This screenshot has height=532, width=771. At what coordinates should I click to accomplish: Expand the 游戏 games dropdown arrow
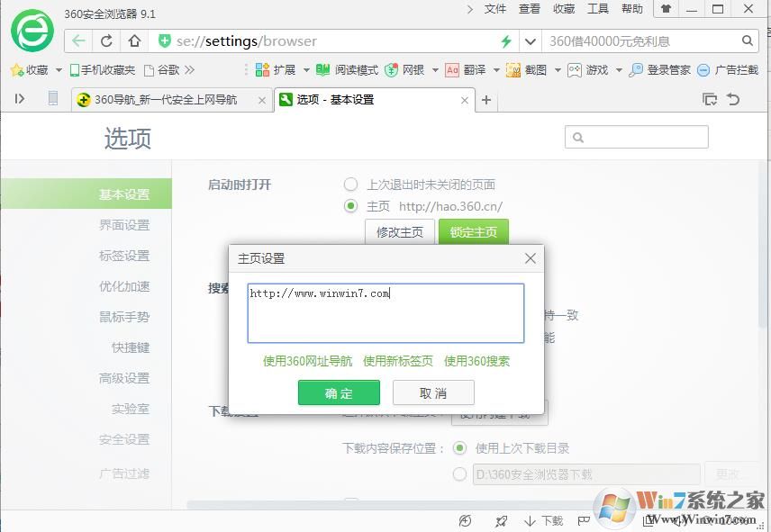click(617, 70)
